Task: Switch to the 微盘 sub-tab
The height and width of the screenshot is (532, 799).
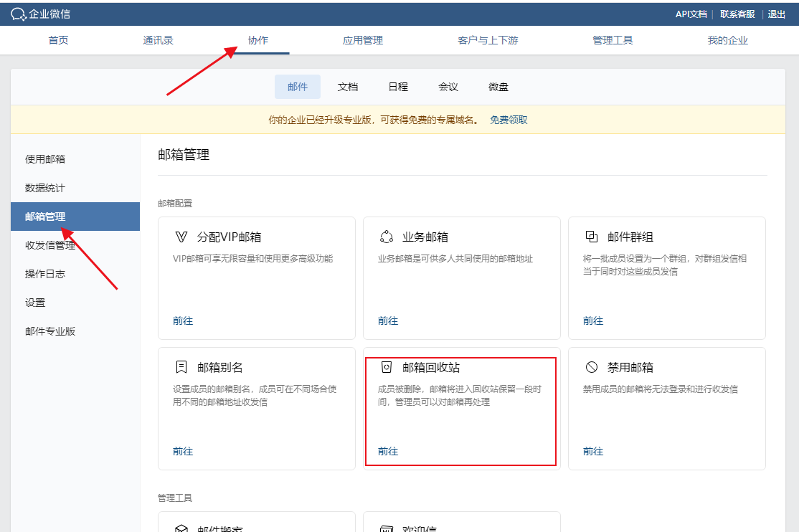Action: 498,87
